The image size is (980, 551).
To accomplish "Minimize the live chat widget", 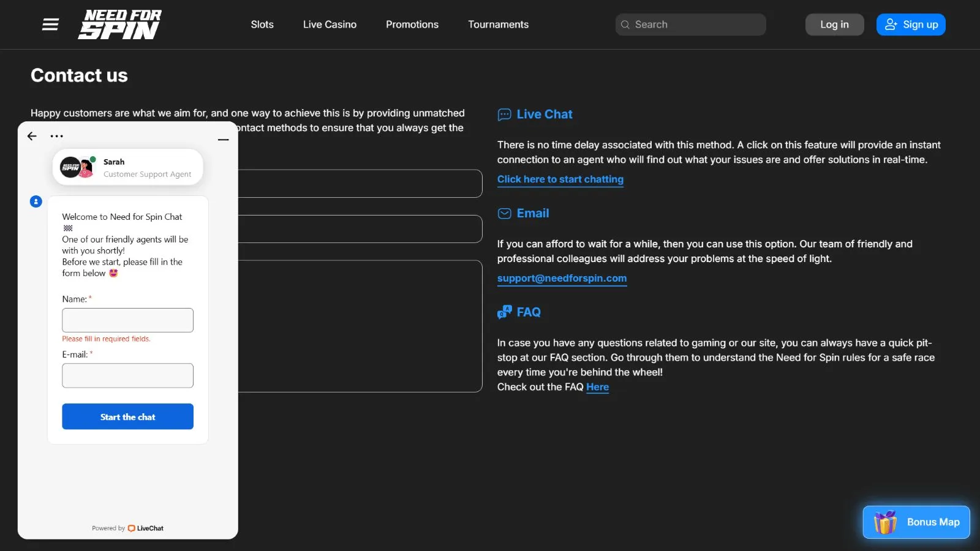I will [224, 140].
